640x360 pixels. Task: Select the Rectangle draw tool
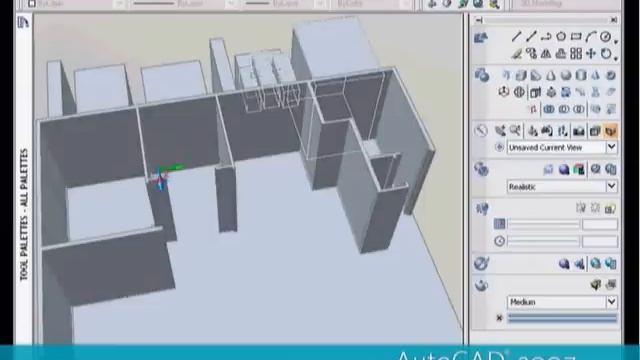(576, 37)
